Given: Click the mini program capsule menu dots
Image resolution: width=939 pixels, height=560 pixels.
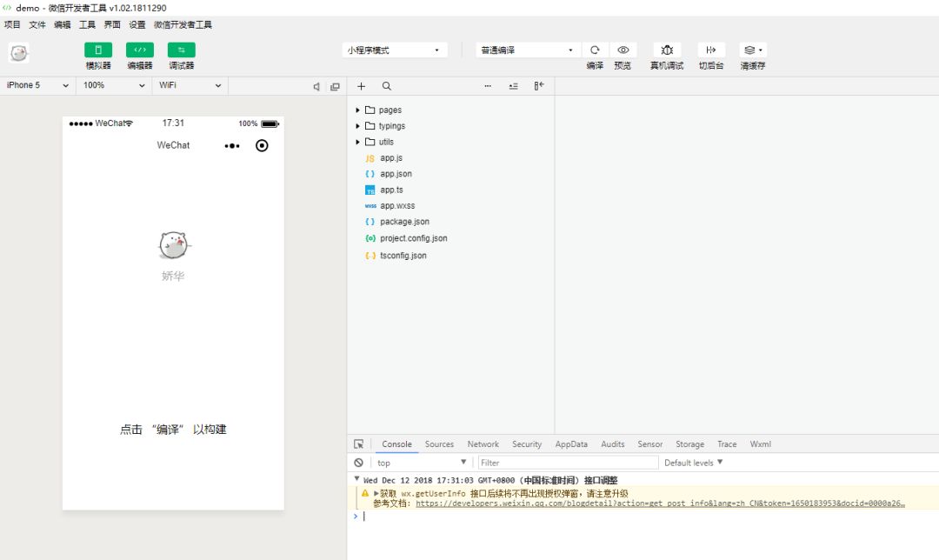Looking at the screenshot, I should click(232, 145).
